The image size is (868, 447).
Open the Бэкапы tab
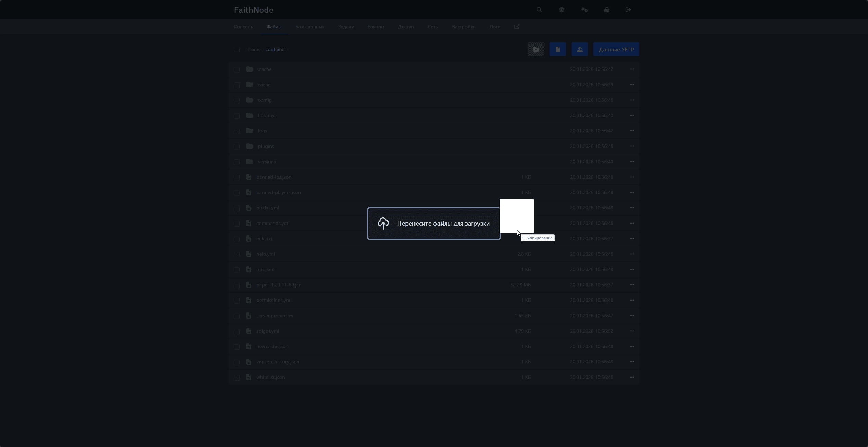[376, 27]
